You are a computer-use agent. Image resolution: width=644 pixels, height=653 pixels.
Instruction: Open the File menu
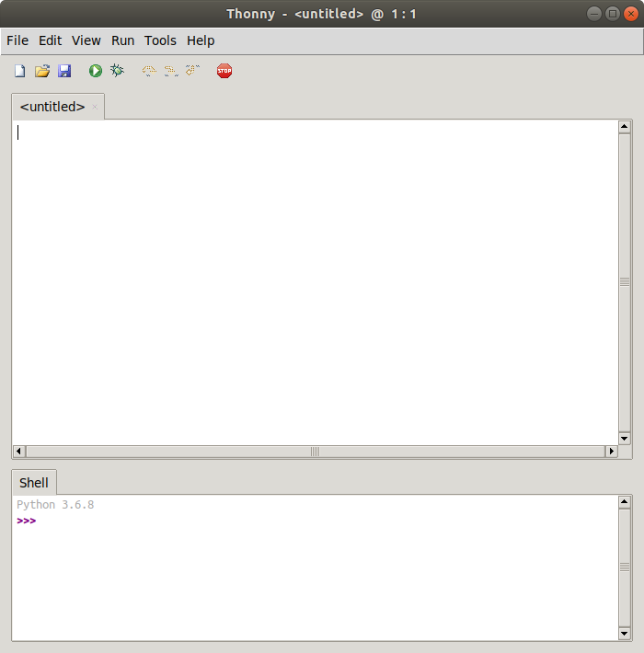click(x=17, y=40)
